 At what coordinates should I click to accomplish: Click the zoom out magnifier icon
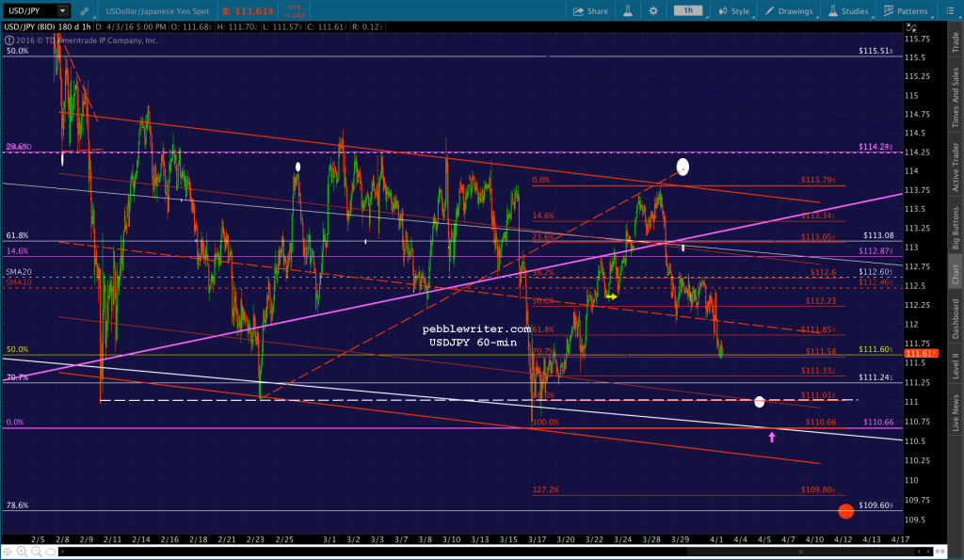[x=37, y=552]
